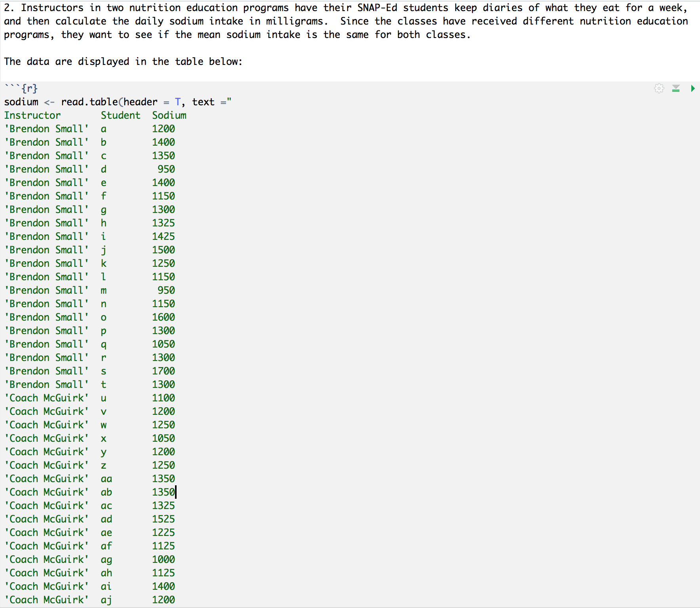Click the run all chunks above icon
700x608 pixels.
point(676,89)
